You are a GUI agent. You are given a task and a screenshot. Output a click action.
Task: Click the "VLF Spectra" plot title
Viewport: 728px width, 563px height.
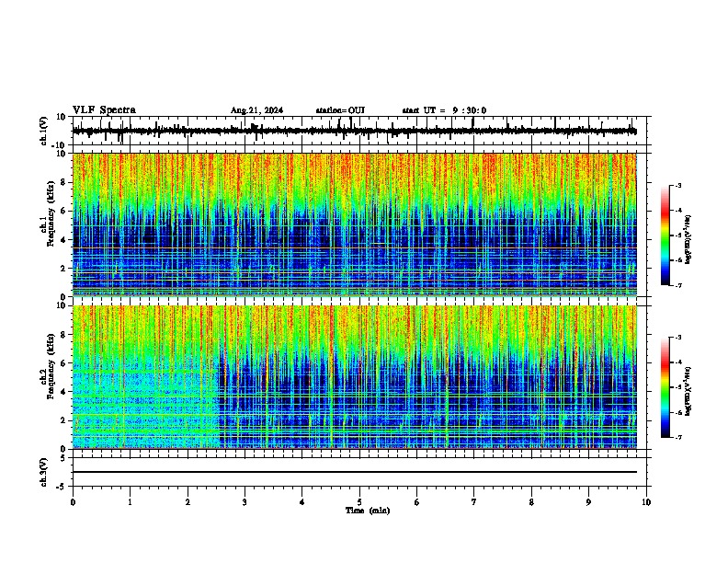point(104,110)
